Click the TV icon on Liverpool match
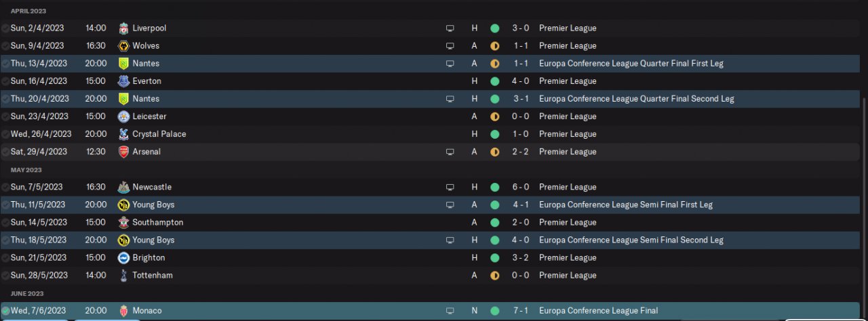The height and width of the screenshot is (321, 868). (x=450, y=28)
